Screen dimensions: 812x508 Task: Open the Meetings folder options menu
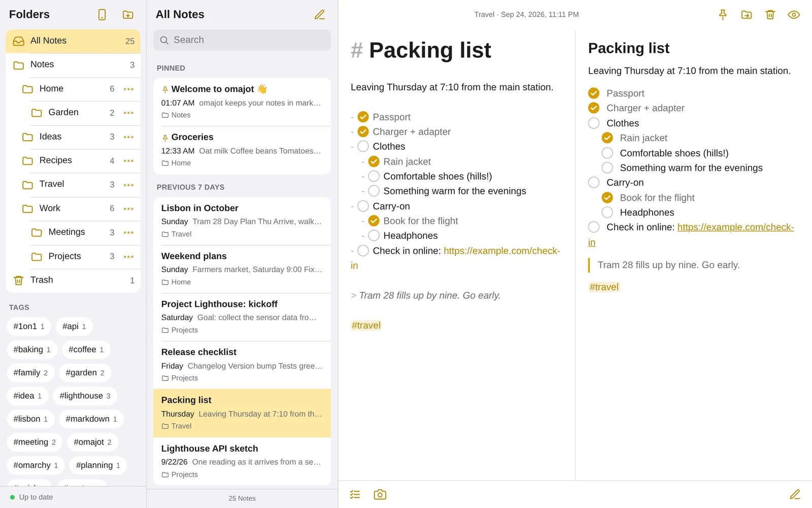tap(128, 232)
